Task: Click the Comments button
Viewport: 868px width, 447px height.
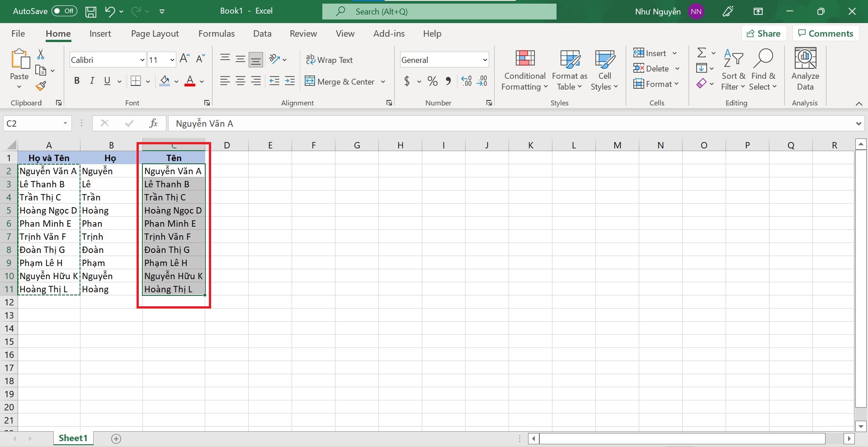Action: (826, 33)
